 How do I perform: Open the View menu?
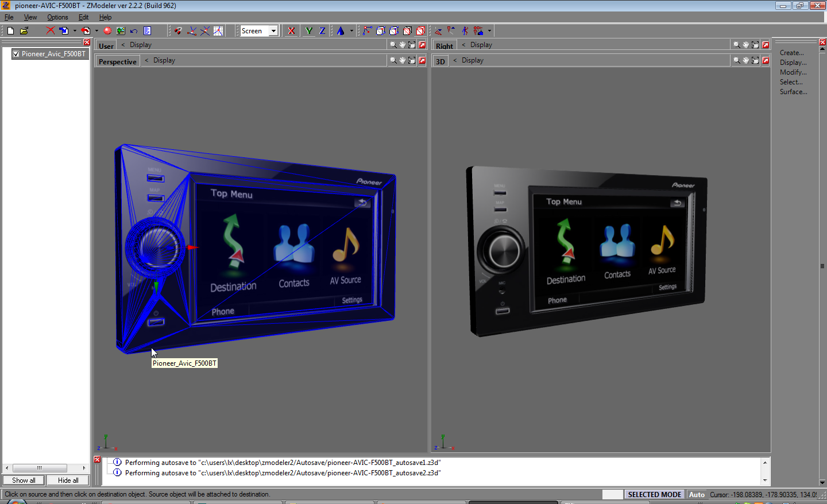(30, 17)
